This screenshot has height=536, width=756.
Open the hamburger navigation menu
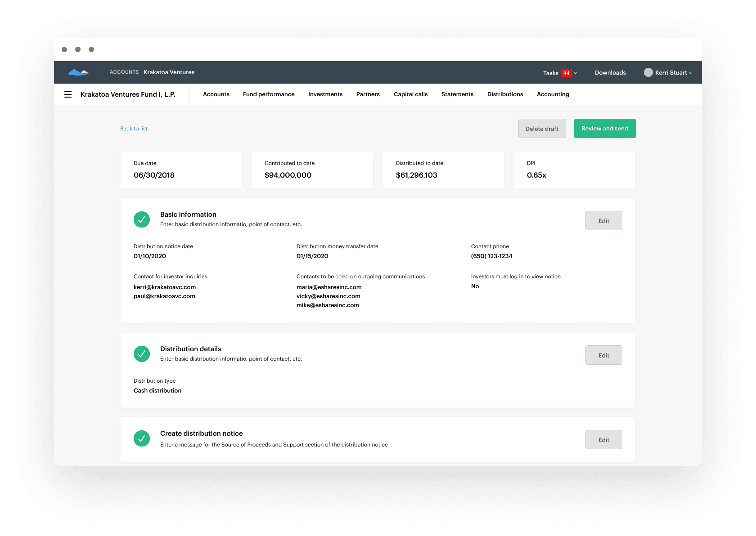(x=67, y=94)
